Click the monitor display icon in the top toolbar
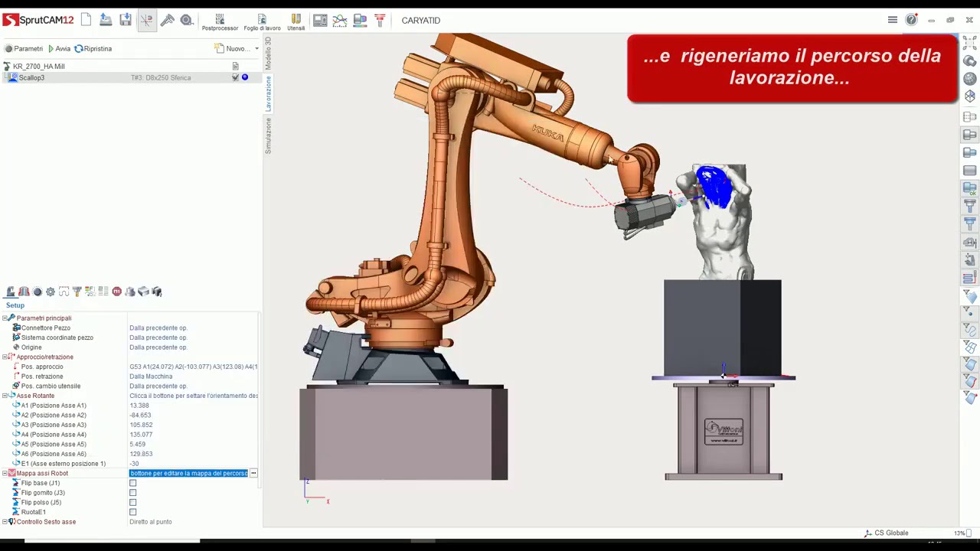The image size is (980, 551). [360, 20]
